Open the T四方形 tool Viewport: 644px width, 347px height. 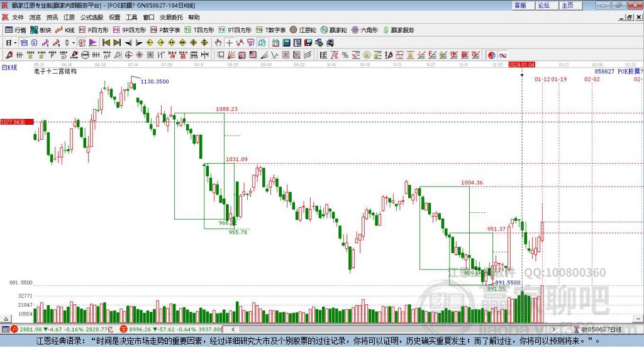(x=199, y=30)
